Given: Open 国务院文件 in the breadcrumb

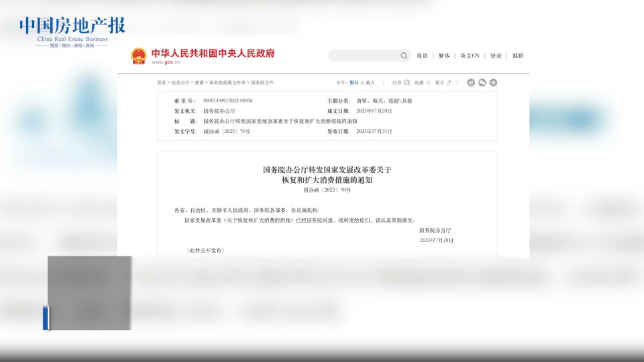Looking at the screenshot, I should pos(262,82).
